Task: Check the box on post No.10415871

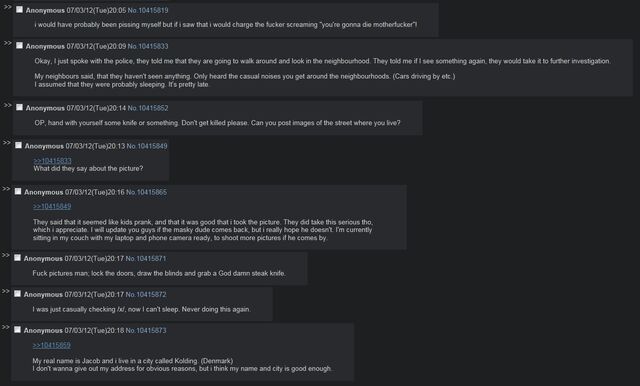Action: pos(18,258)
